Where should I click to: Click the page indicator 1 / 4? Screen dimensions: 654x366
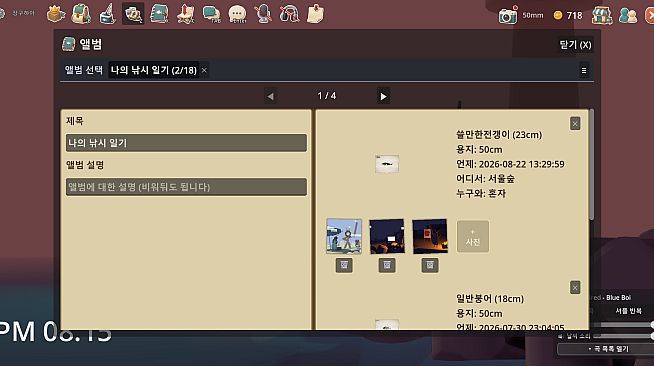tap(327, 96)
